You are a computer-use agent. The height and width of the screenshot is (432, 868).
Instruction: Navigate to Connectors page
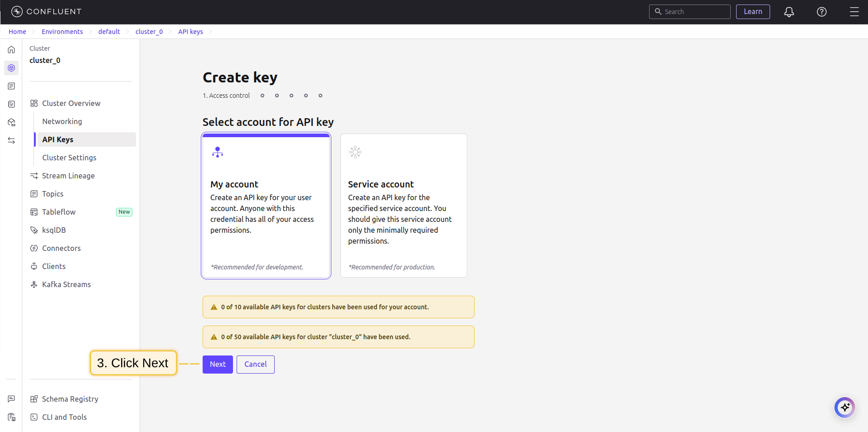point(61,248)
